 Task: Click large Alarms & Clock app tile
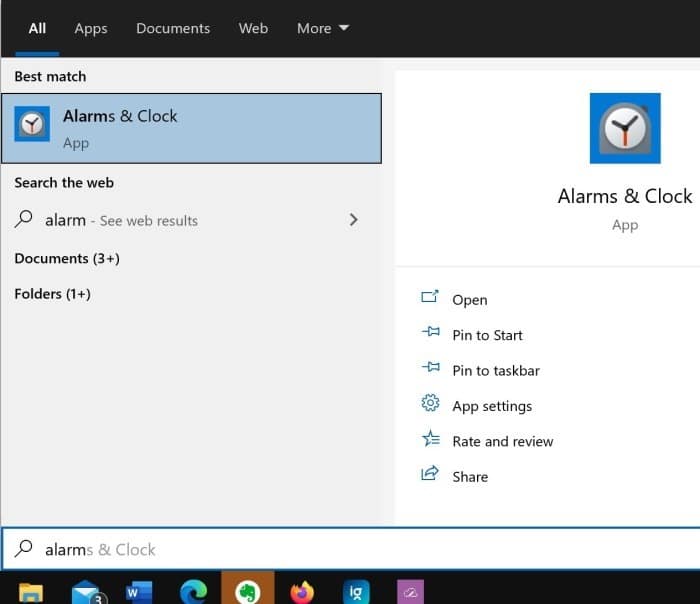click(625, 129)
